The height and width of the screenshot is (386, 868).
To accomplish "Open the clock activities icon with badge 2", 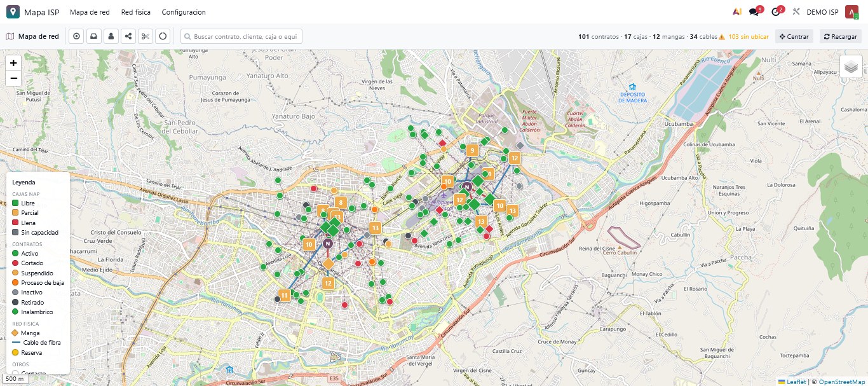I will (776, 11).
